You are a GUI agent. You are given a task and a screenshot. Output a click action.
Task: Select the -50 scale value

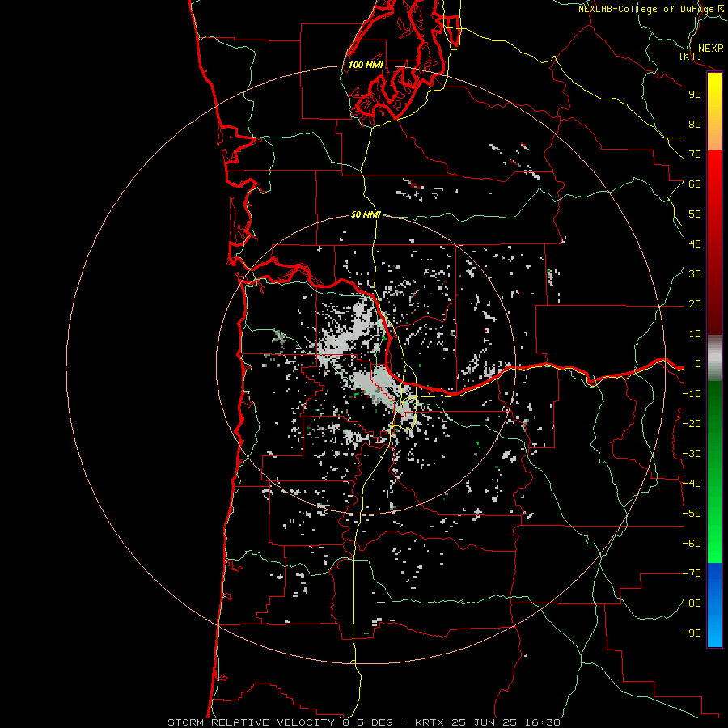(x=692, y=514)
